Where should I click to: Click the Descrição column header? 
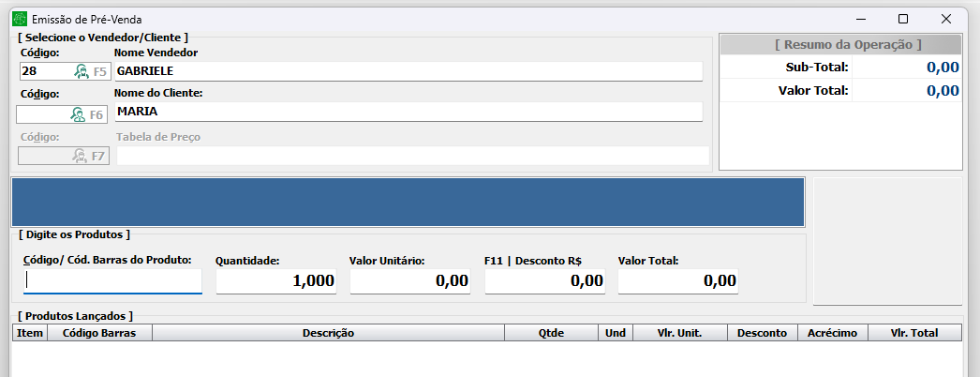328,333
